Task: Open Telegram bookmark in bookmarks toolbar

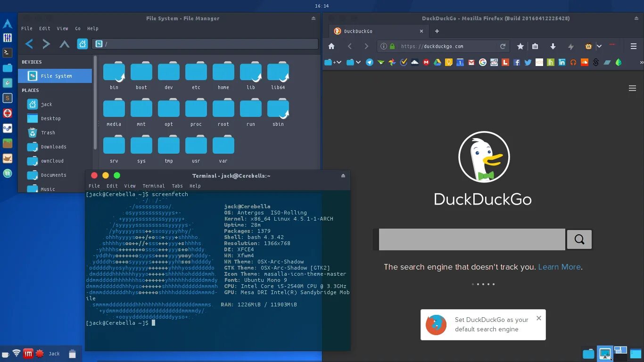Action: pos(370,62)
